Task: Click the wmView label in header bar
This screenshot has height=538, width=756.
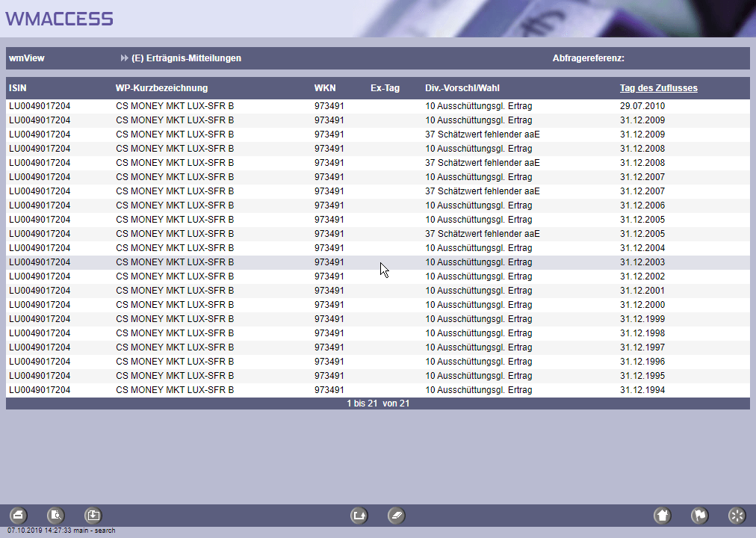Action: coord(27,58)
